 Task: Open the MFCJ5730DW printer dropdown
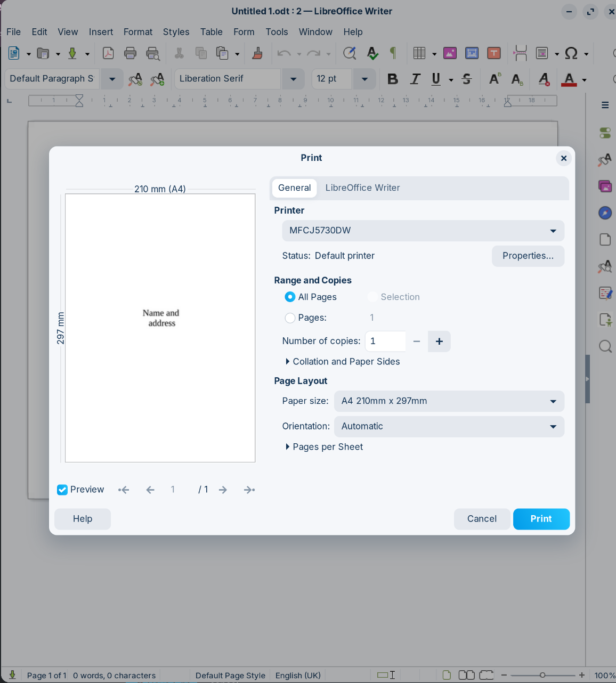(x=423, y=231)
